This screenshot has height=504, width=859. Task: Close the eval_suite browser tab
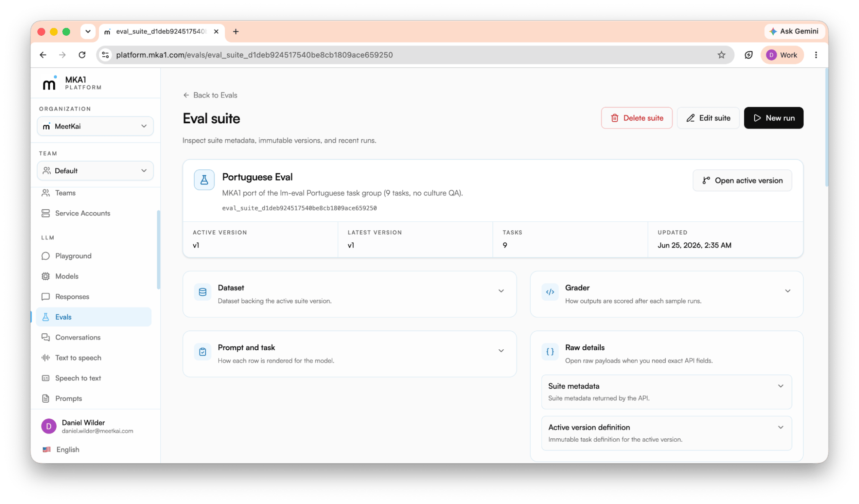click(x=216, y=31)
